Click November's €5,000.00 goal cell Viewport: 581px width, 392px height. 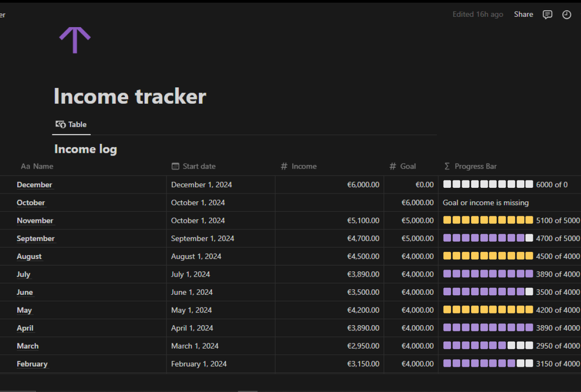pos(411,221)
